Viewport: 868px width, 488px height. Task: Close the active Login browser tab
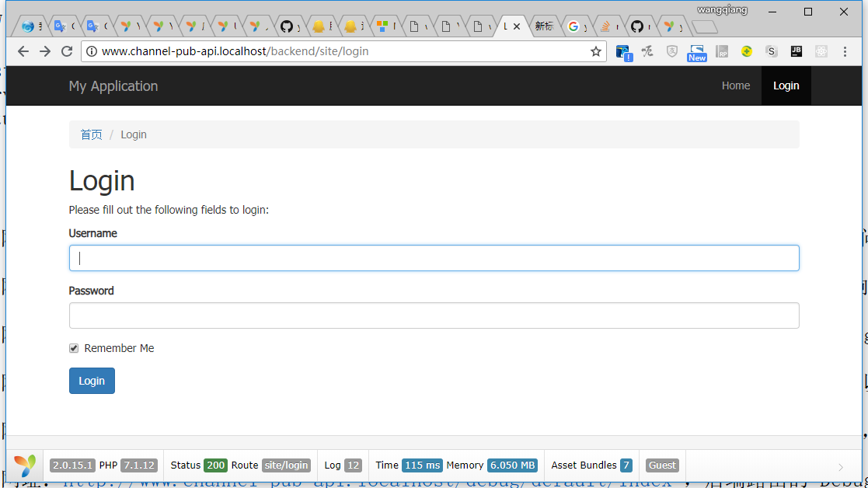tap(517, 26)
